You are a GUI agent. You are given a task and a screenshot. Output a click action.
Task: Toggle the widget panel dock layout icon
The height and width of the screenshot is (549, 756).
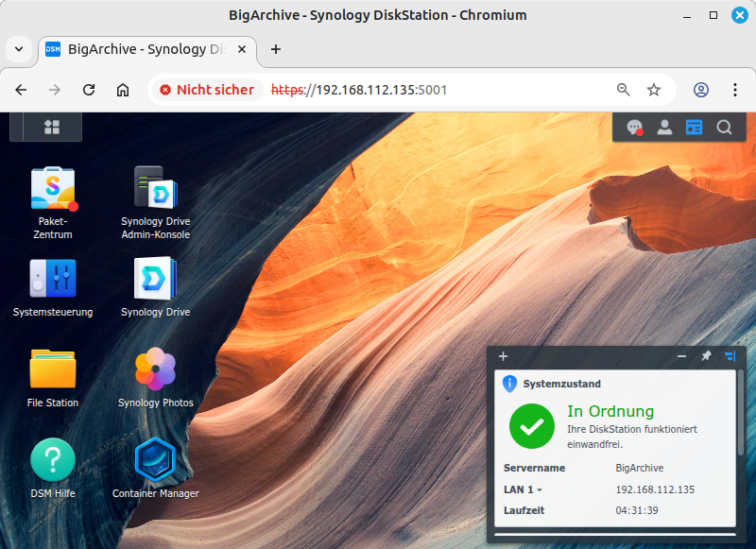point(730,356)
